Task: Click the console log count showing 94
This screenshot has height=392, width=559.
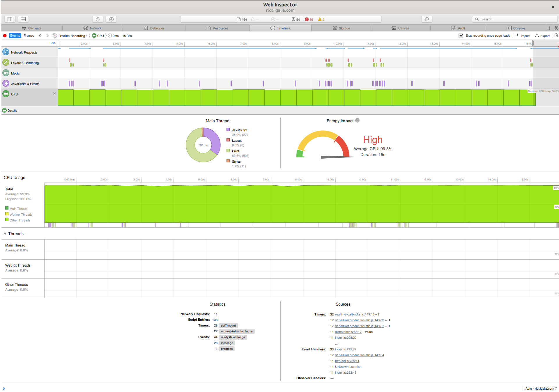Action: 296,19
